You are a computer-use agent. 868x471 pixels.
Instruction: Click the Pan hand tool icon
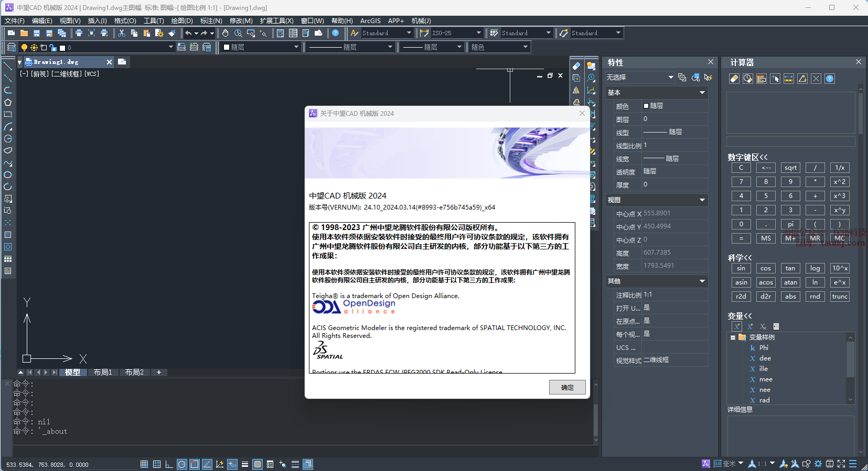[226, 33]
